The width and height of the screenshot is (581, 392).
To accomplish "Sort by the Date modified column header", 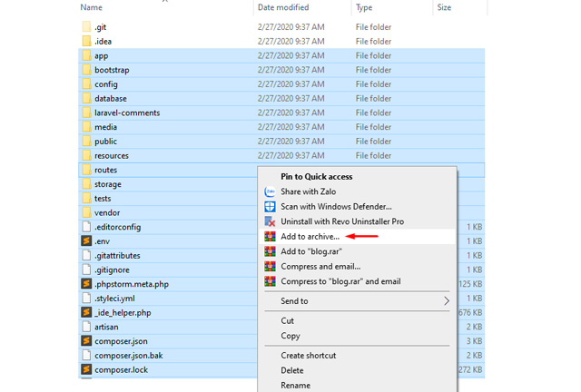I will [283, 7].
